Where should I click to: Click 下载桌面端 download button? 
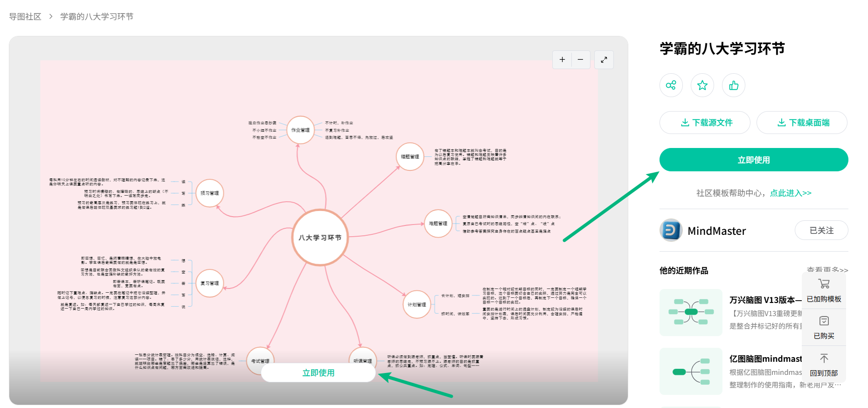[x=802, y=122]
